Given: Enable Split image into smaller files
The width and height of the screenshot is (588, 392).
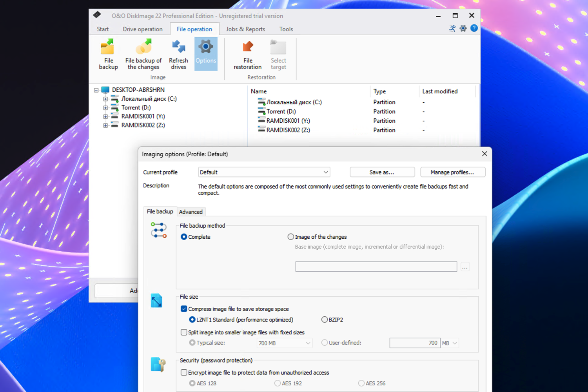Looking at the screenshot, I should pyautogui.click(x=184, y=332).
